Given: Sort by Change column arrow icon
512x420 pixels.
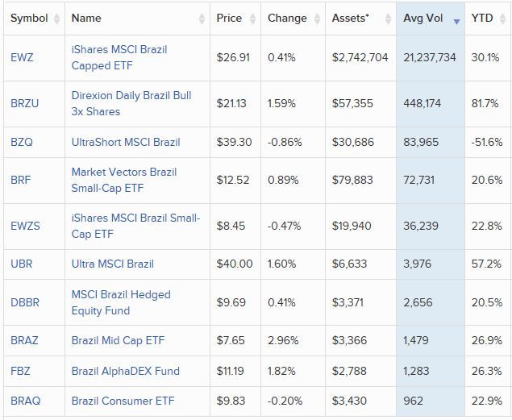Looking at the screenshot, I should (x=317, y=19).
